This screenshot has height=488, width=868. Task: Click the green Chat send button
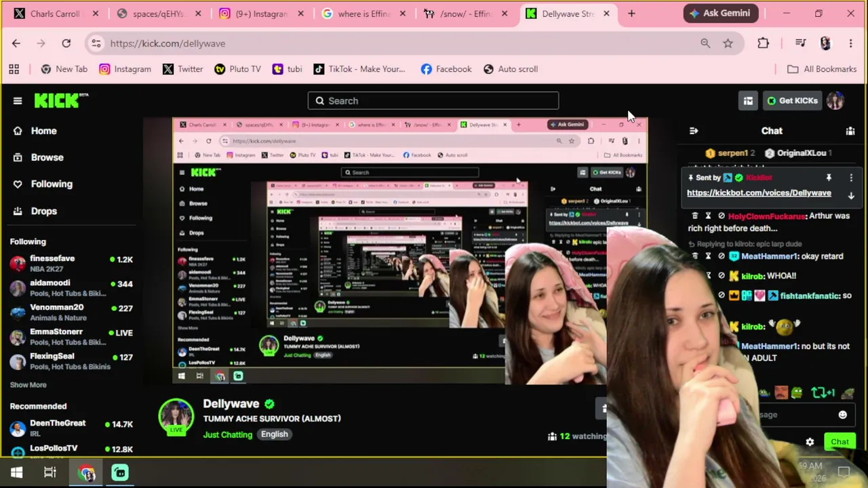[840, 442]
